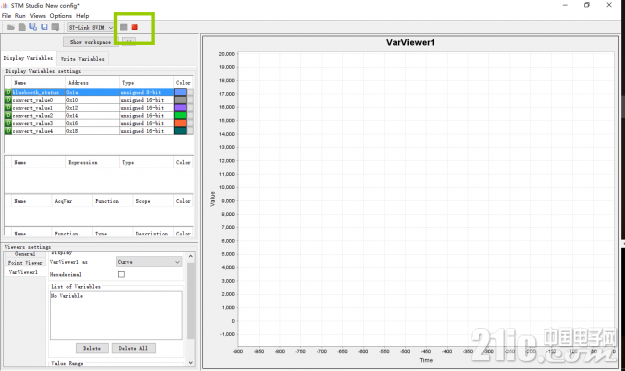
Task: Toggle the Hexadecimal checkbox
Action: (x=122, y=274)
